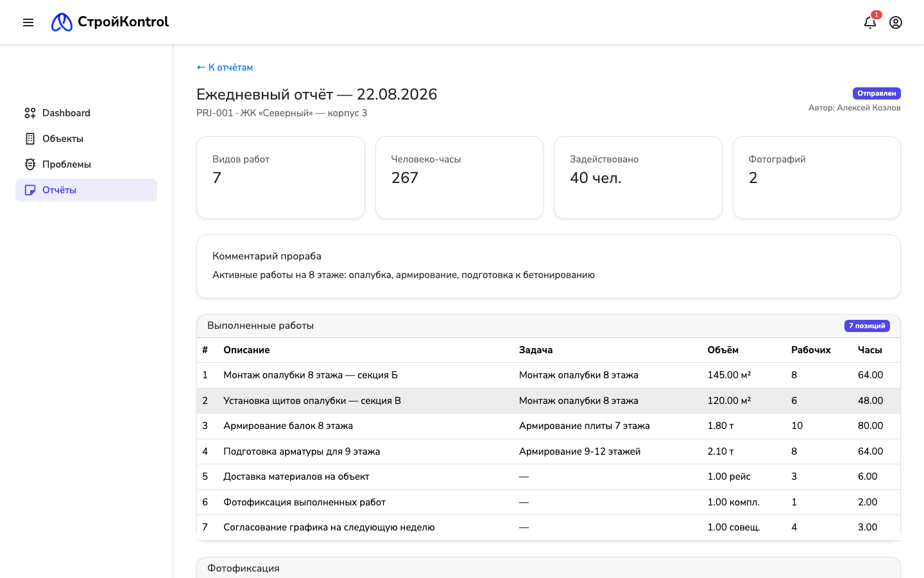Open user account profile icon
The image size is (924, 578).
pos(896,22)
